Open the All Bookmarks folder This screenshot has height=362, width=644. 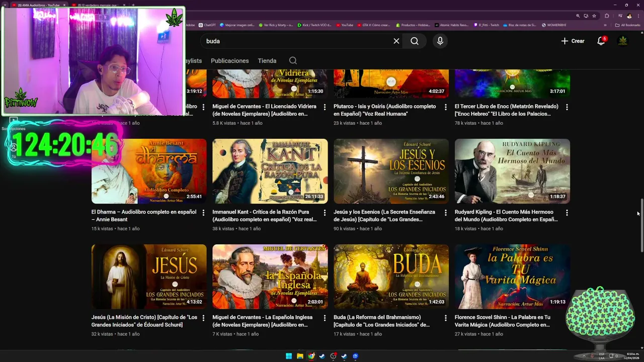point(627,25)
